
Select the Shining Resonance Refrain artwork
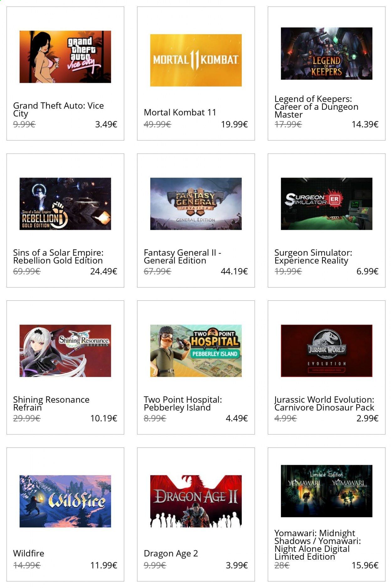click(65, 351)
